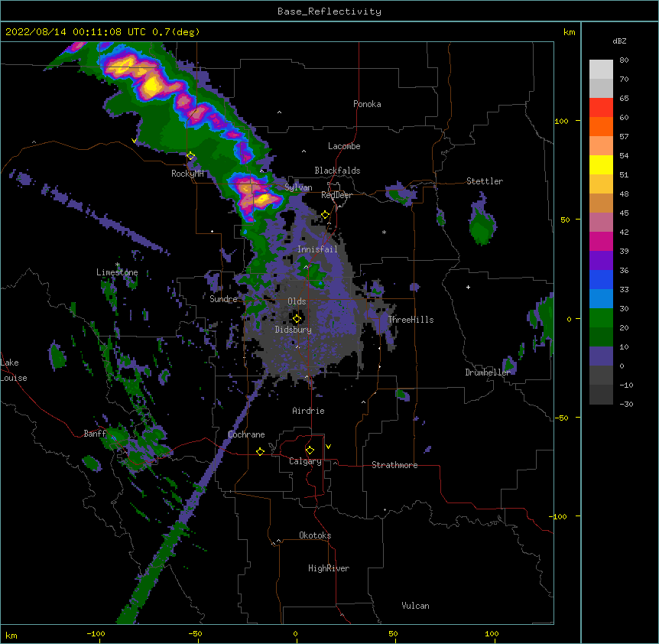The width and height of the screenshot is (659, 644).
Task: Pick the blue 33-36 dBZ legend swatch
Action: 601,279
